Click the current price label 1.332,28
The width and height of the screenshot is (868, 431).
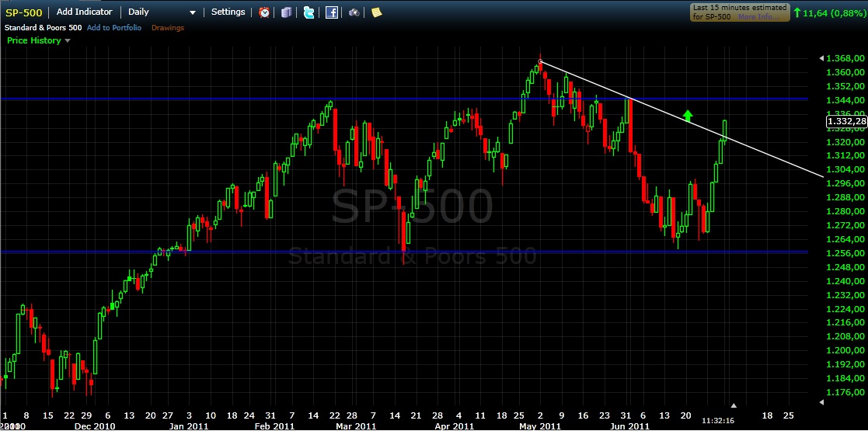846,121
